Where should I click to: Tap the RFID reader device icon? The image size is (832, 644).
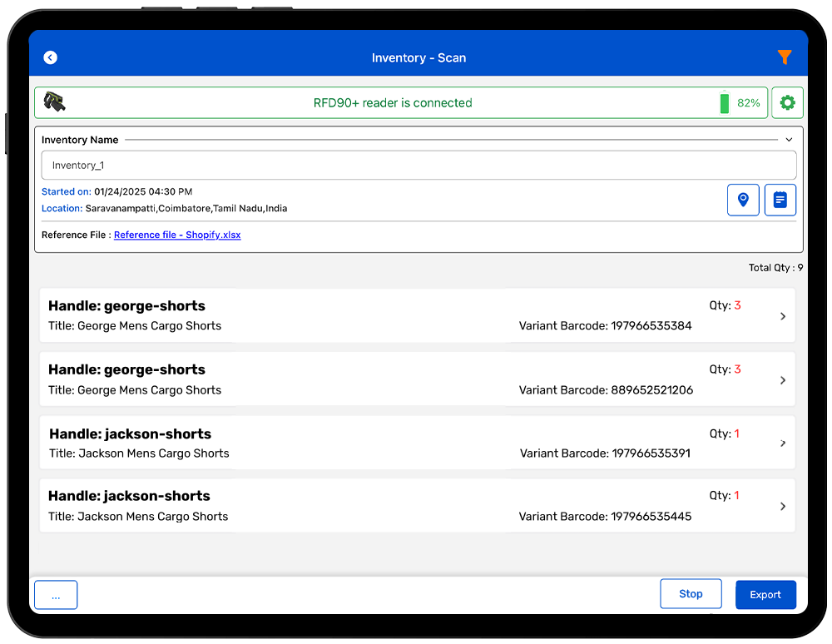point(55,102)
